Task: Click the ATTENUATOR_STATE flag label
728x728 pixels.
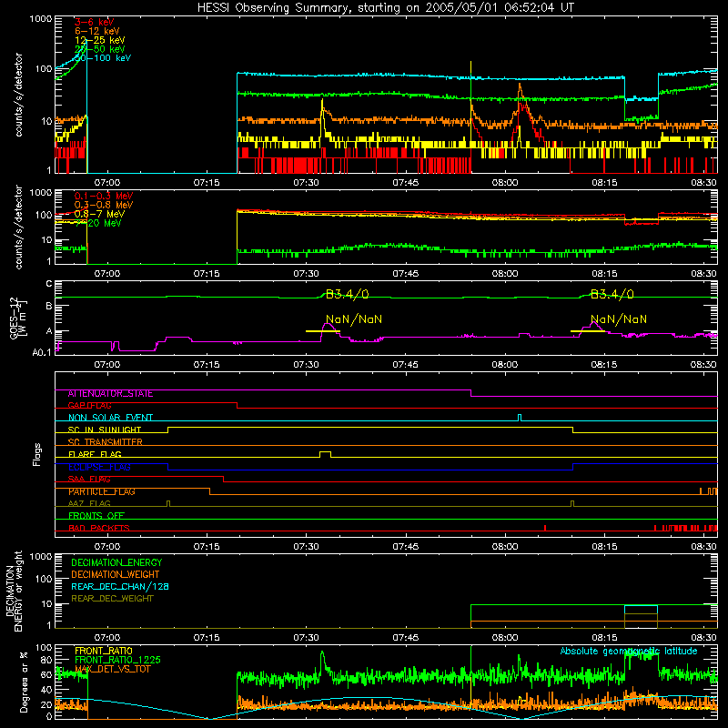Action: click(x=110, y=394)
